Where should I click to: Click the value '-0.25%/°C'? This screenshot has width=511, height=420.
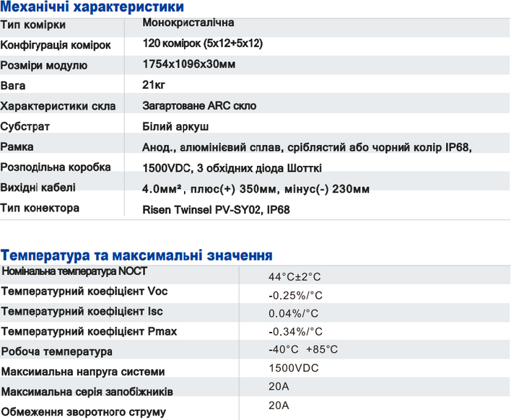click(296, 296)
